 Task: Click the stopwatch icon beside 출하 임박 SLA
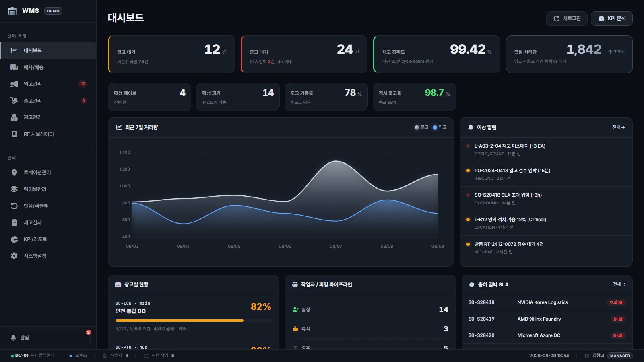[x=472, y=284]
